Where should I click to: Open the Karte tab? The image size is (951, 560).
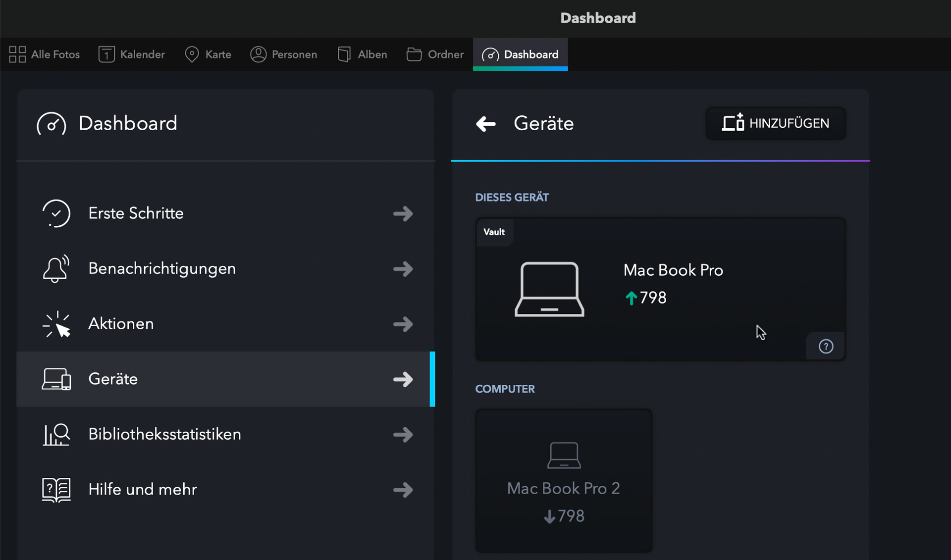point(208,54)
